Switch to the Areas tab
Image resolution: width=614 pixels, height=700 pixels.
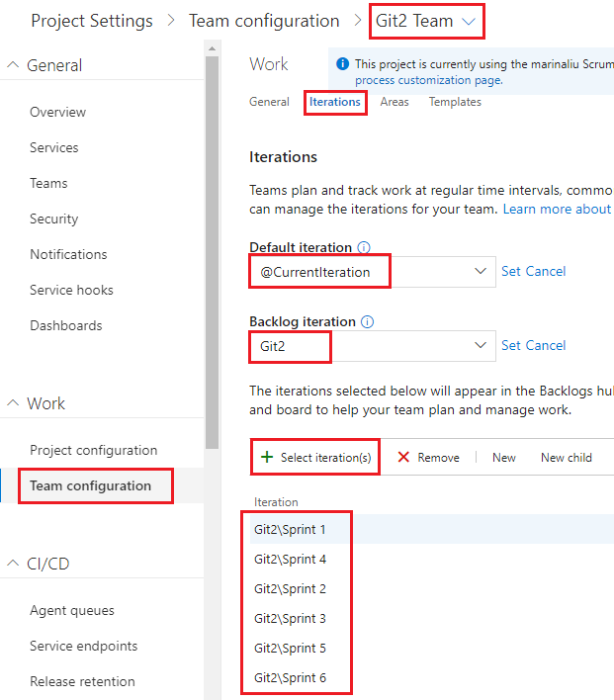pyautogui.click(x=394, y=102)
